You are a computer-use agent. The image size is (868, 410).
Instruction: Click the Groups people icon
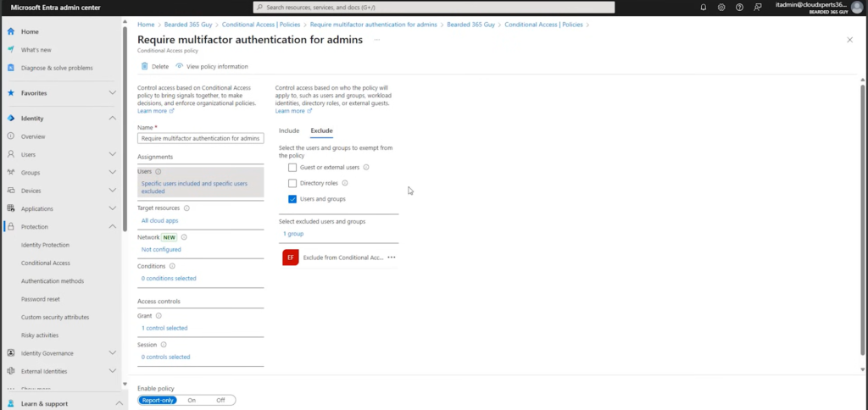coord(10,173)
